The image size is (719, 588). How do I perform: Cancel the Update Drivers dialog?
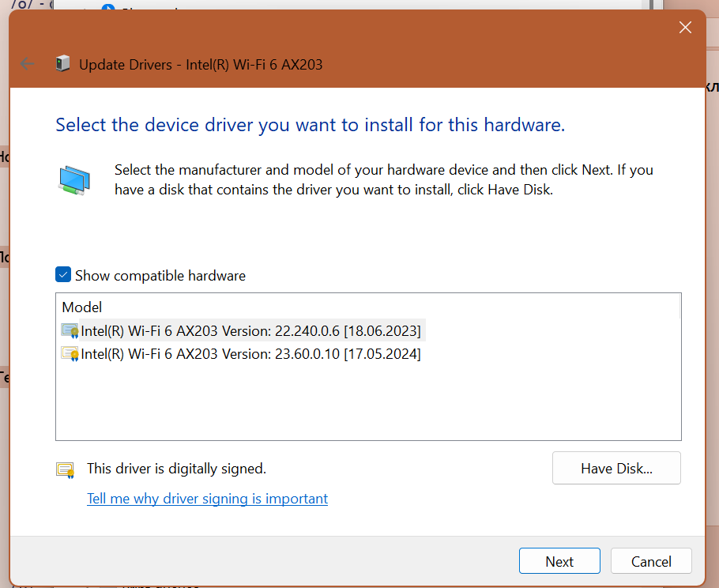pyautogui.click(x=651, y=561)
